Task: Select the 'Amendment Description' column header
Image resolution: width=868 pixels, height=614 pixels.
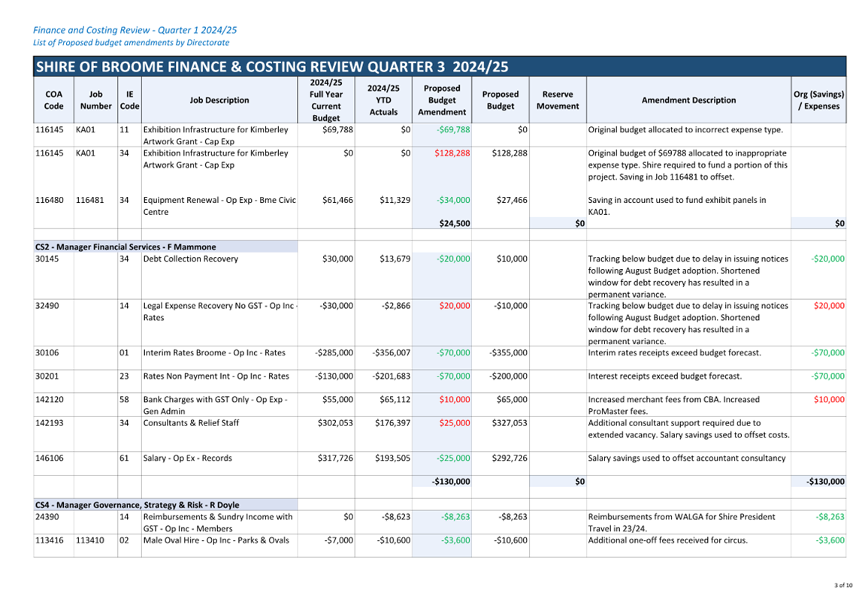Action: (688, 100)
